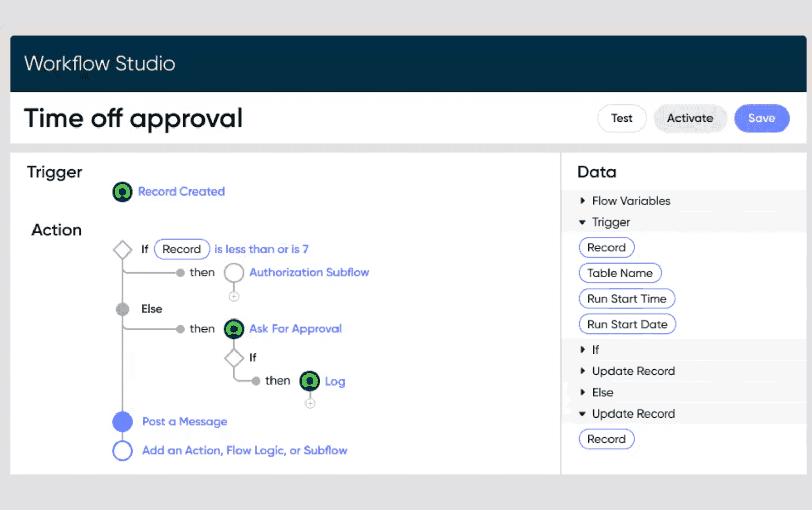Click the Post a Message node icon
Image resolution: width=812 pixels, height=510 pixels.
(122, 421)
